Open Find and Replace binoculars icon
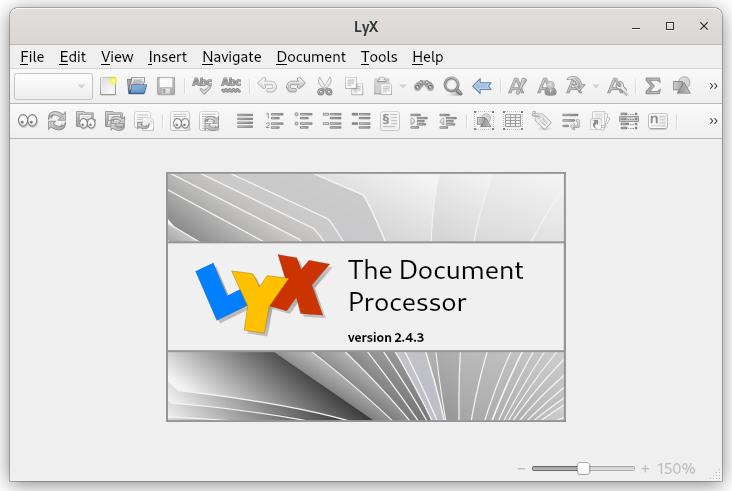The width and height of the screenshot is (732, 491). (424, 86)
